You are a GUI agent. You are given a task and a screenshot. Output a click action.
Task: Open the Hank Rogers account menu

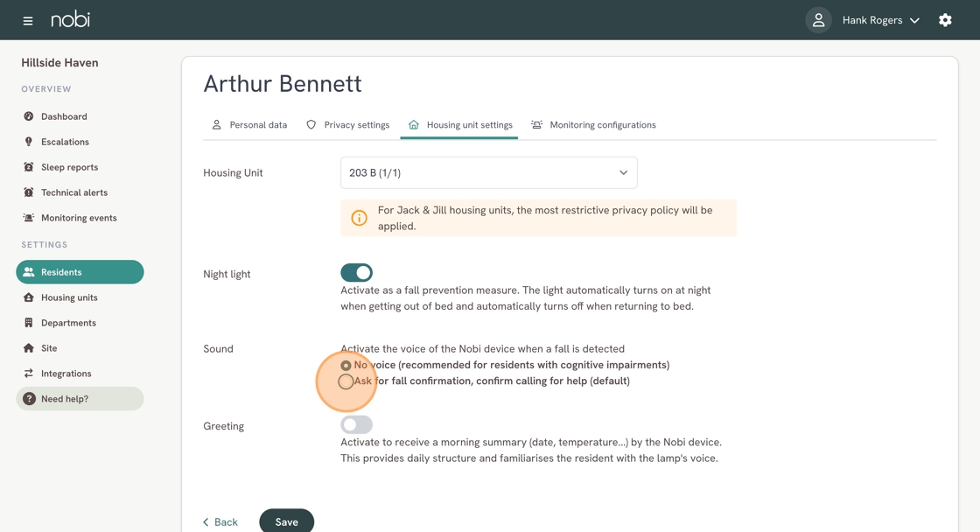pos(880,20)
